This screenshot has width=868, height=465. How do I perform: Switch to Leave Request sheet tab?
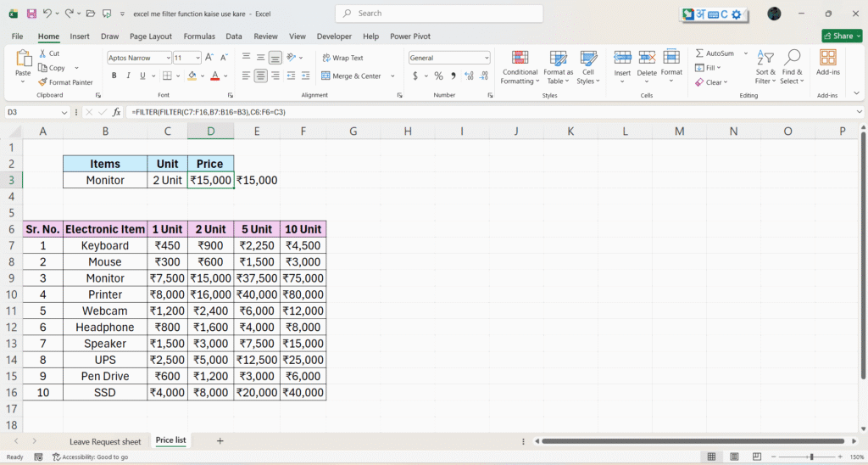coord(105,442)
